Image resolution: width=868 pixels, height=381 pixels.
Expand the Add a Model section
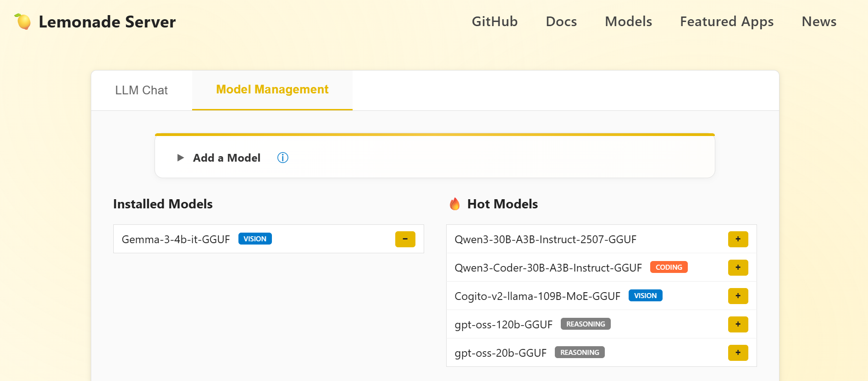click(x=227, y=158)
